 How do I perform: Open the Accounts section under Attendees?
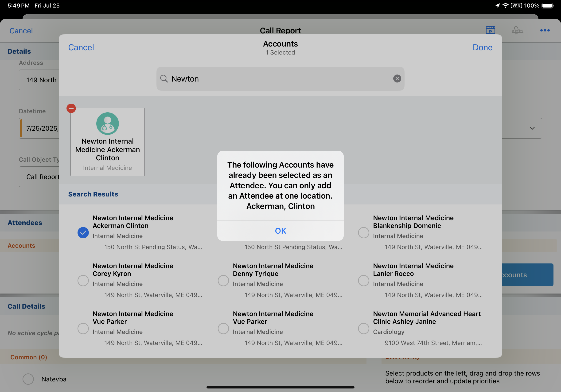pos(22,245)
